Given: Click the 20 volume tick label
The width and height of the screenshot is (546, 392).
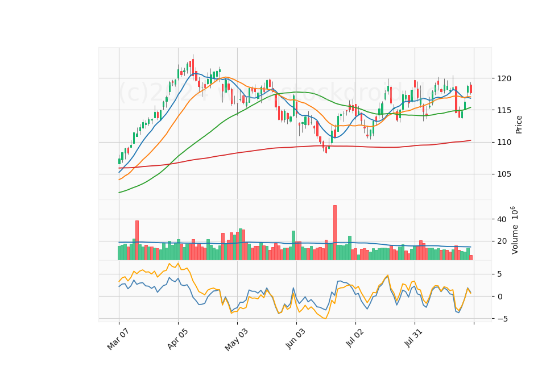Looking at the screenshot, I should coord(502,241).
